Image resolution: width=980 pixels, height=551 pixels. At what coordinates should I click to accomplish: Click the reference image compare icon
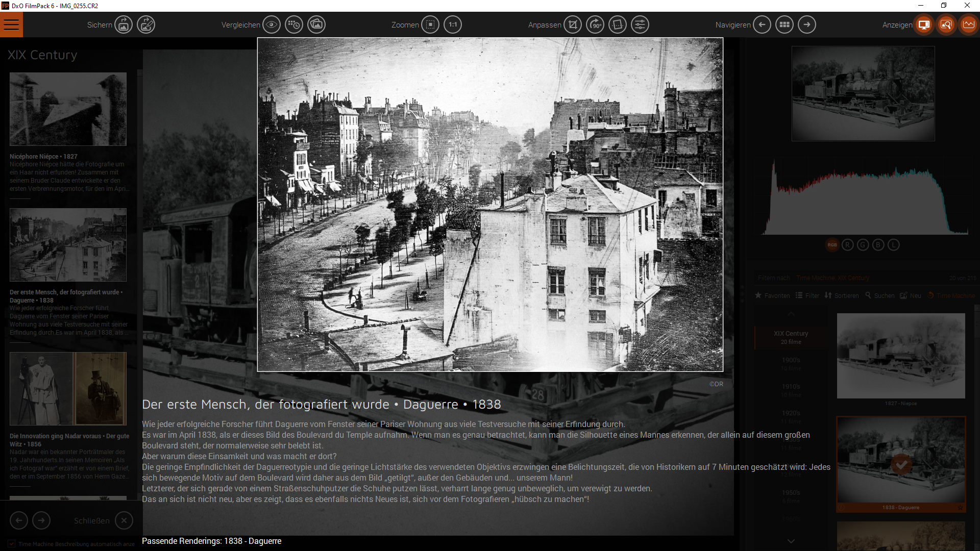316,24
